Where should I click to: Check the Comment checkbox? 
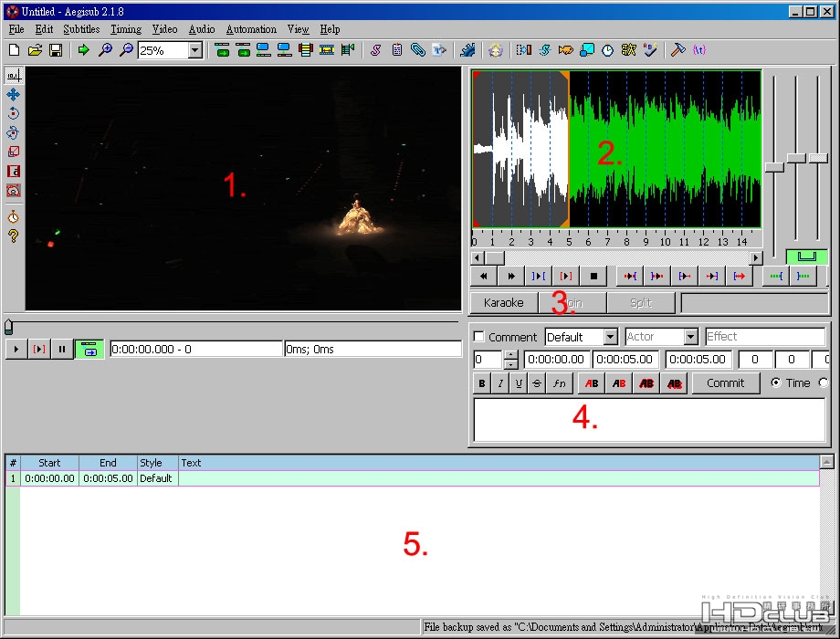tap(479, 336)
